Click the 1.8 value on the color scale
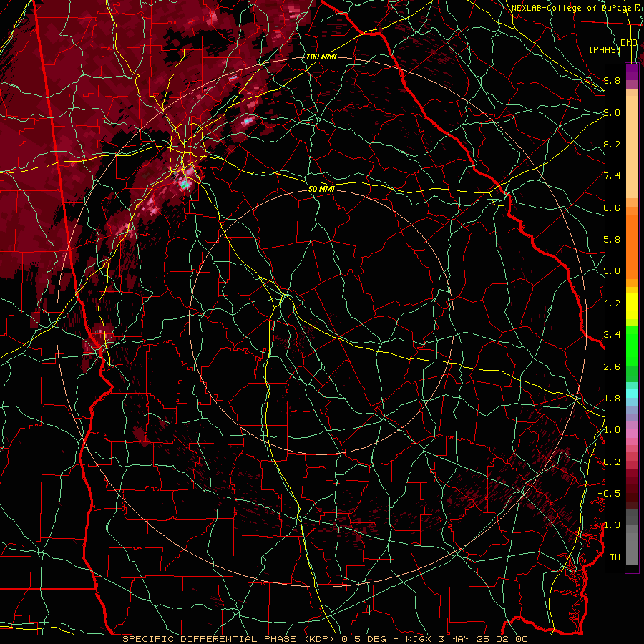This screenshot has height=644, width=644. 612,399
